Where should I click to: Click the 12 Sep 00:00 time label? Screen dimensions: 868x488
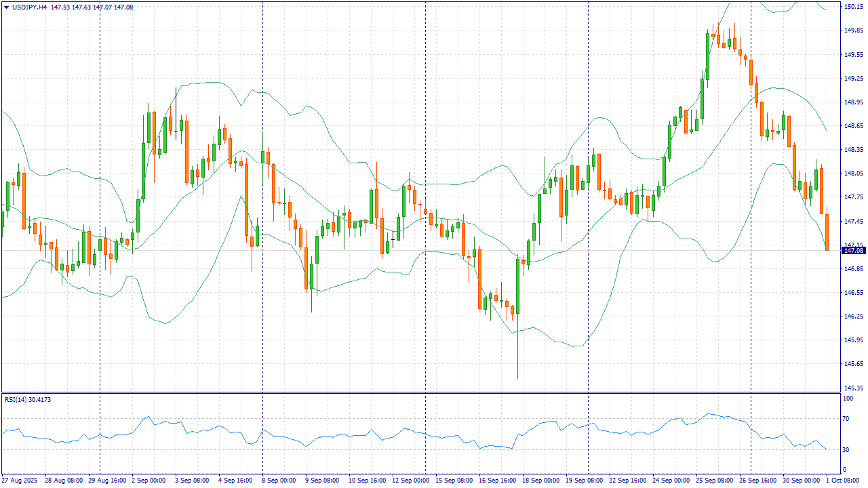pyautogui.click(x=409, y=481)
